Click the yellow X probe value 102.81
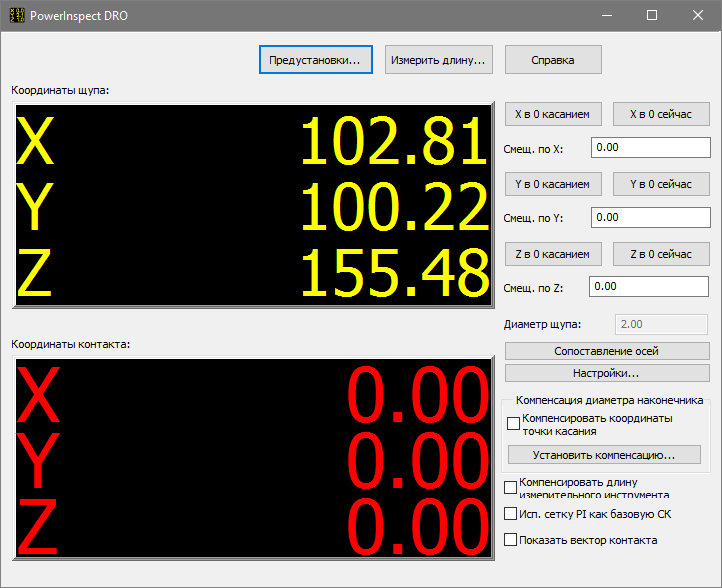The height and width of the screenshot is (588, 722). click(x=394, y=140)
